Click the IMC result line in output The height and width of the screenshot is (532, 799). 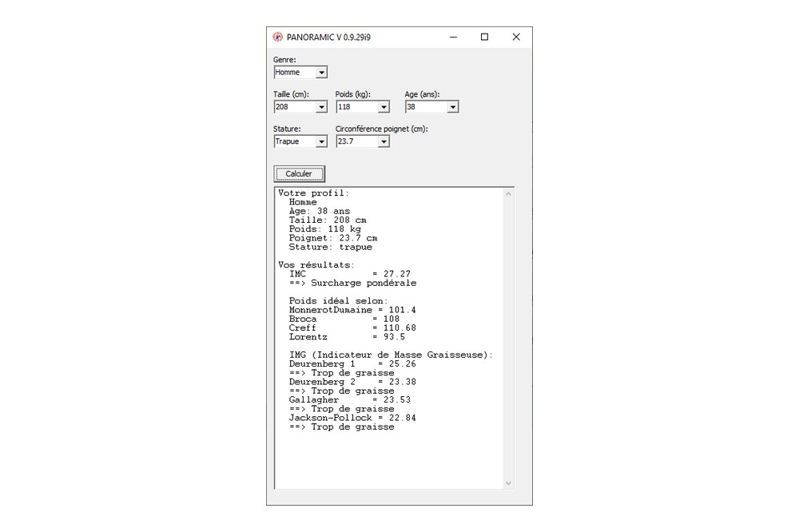(350, 274)
